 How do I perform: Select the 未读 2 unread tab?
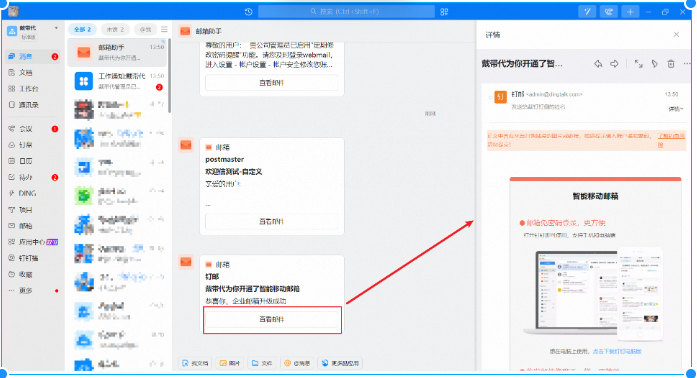point(115,29)
